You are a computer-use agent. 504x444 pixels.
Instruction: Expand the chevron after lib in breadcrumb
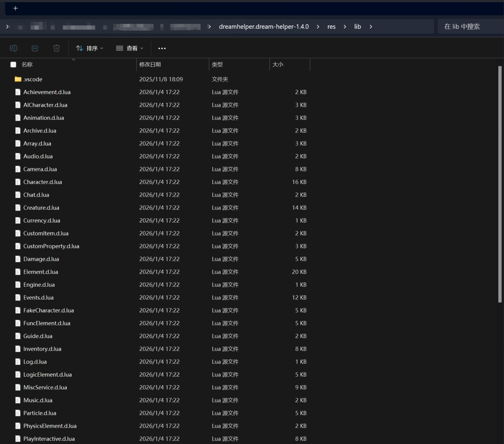point(371,27)
